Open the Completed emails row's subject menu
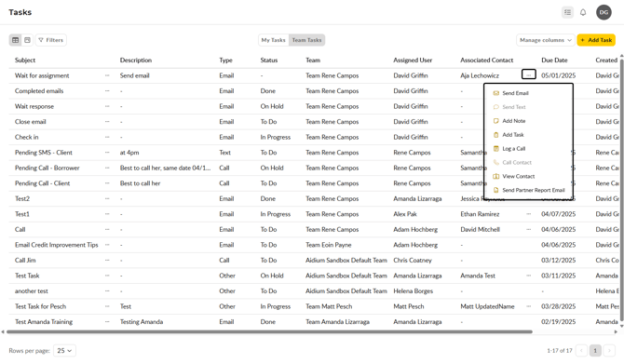This screenshot has width=624, height=364. (x=107, y=91)
